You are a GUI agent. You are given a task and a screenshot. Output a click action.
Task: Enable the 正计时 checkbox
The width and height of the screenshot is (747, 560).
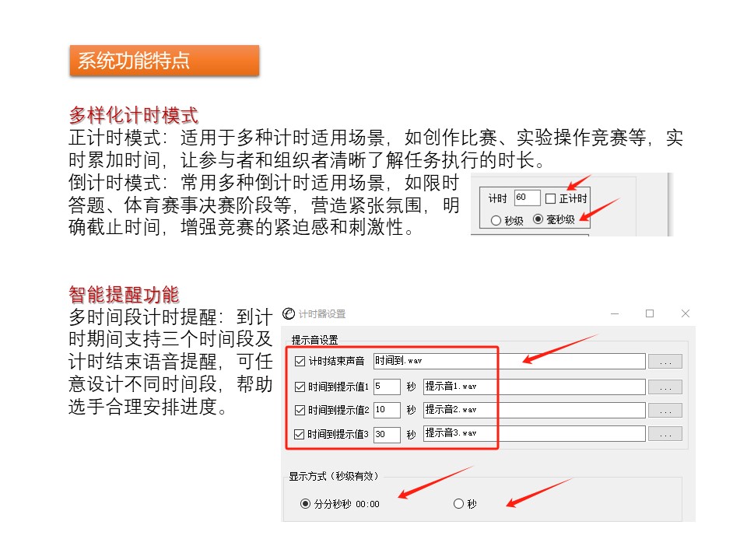click(550, 198)
